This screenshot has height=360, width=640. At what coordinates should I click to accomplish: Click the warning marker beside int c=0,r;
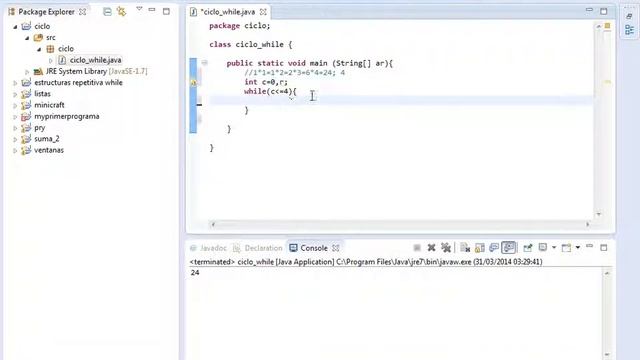point(193,82)
